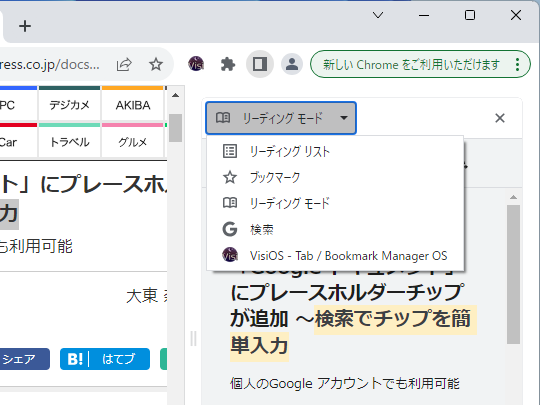Open the tab search chevron in title bar

[x=378, y=15]
